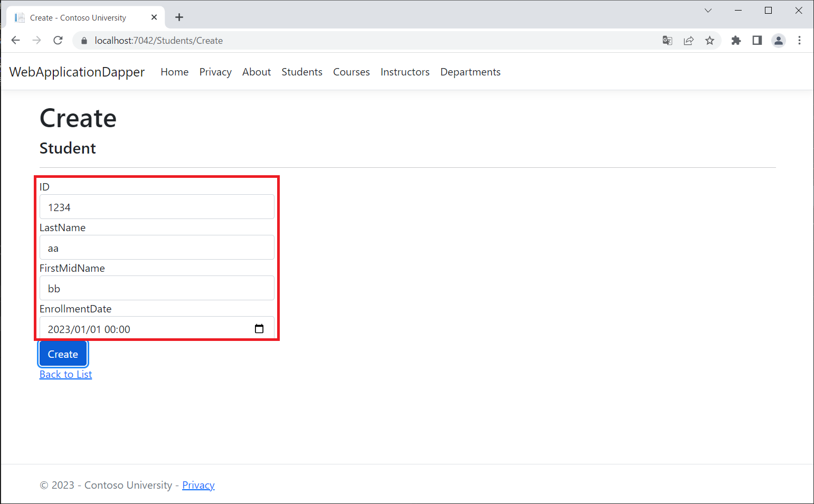Open the Google Translate page icon
The image size is (814, 504).
point(667,41)
